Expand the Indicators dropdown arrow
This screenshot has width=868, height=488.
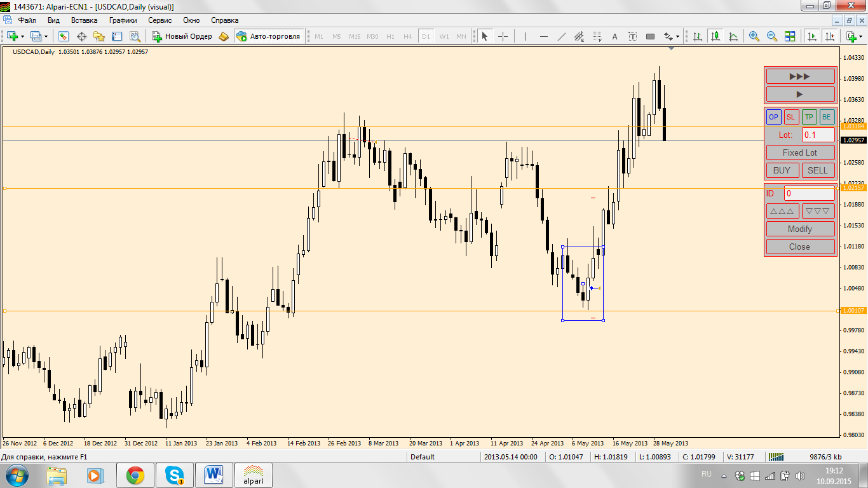pos(860,36)
